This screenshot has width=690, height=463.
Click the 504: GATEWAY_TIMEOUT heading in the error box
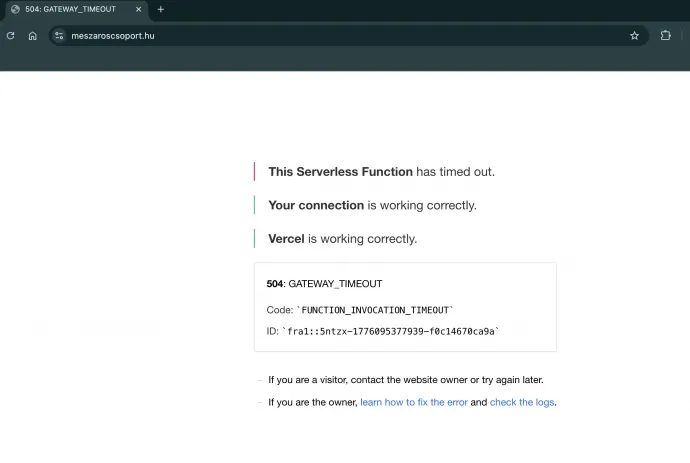324,284
